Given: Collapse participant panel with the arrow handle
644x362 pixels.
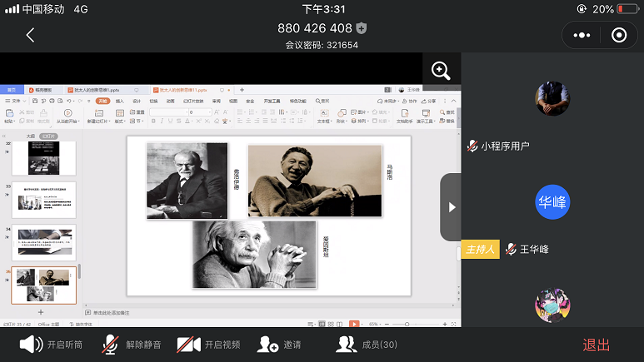Looking at the screenshot, I should [x=451, y=207].
